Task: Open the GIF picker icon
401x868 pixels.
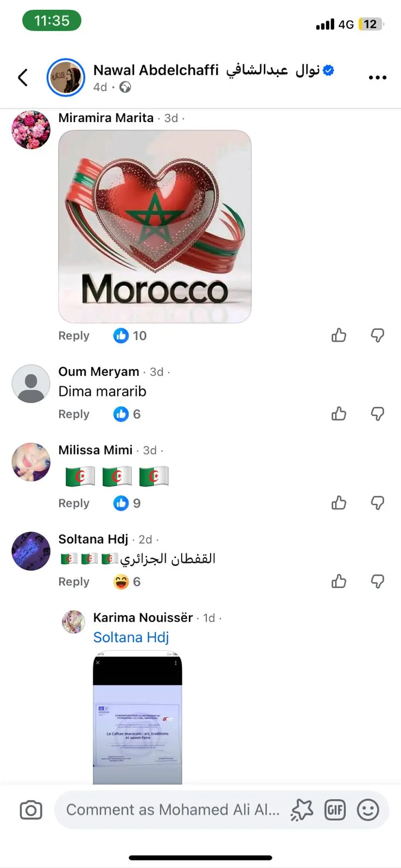Action: (x=335, y=810)
